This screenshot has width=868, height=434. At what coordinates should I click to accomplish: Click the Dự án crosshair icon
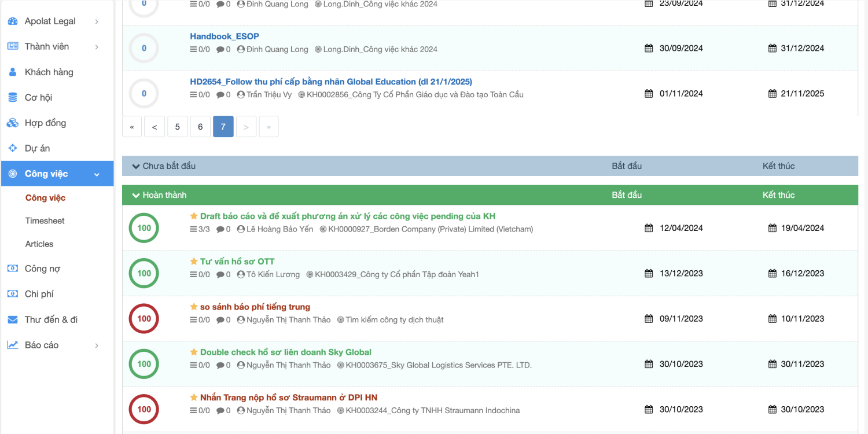(x=13, y=149)
